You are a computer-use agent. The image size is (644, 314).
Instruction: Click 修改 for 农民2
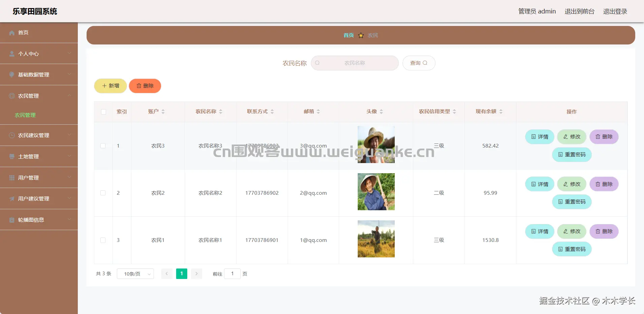pyautogui.click(x=572, y=184)
